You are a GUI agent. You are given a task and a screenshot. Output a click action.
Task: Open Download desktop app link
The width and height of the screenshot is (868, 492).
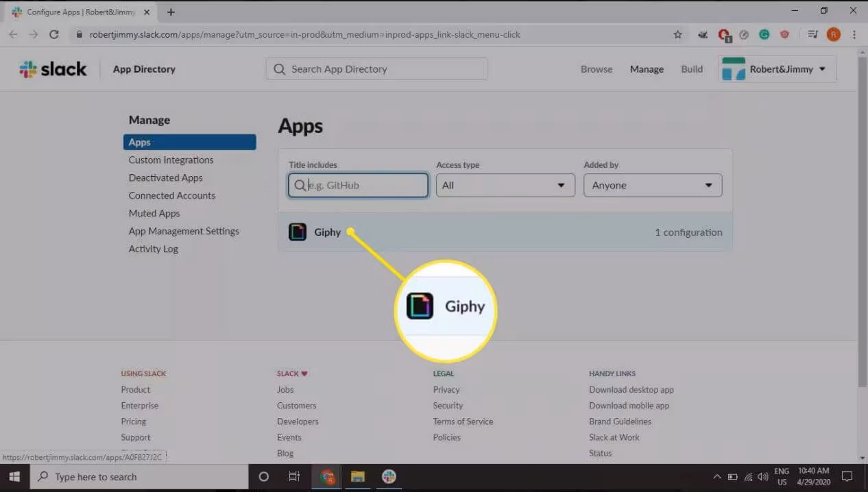(631, 390)
